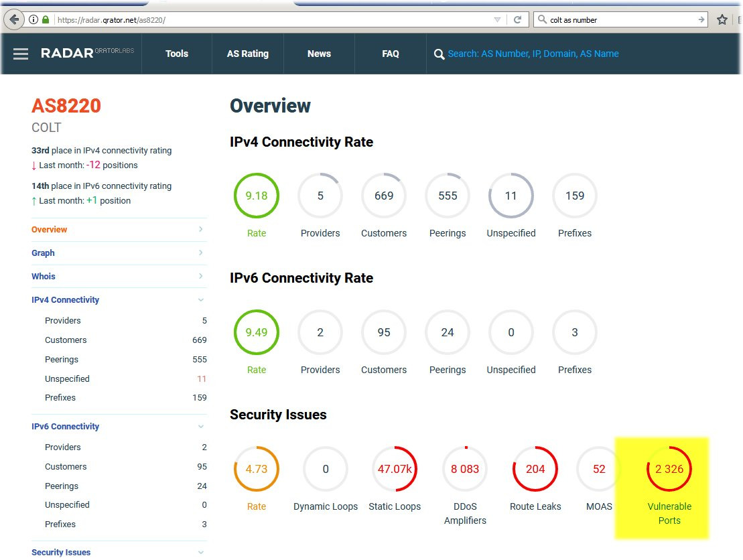This screenshot has height=560, width=743.
Task: Open the hamburger menu icon
Action: pyautogui.click(x=20, y=54)
